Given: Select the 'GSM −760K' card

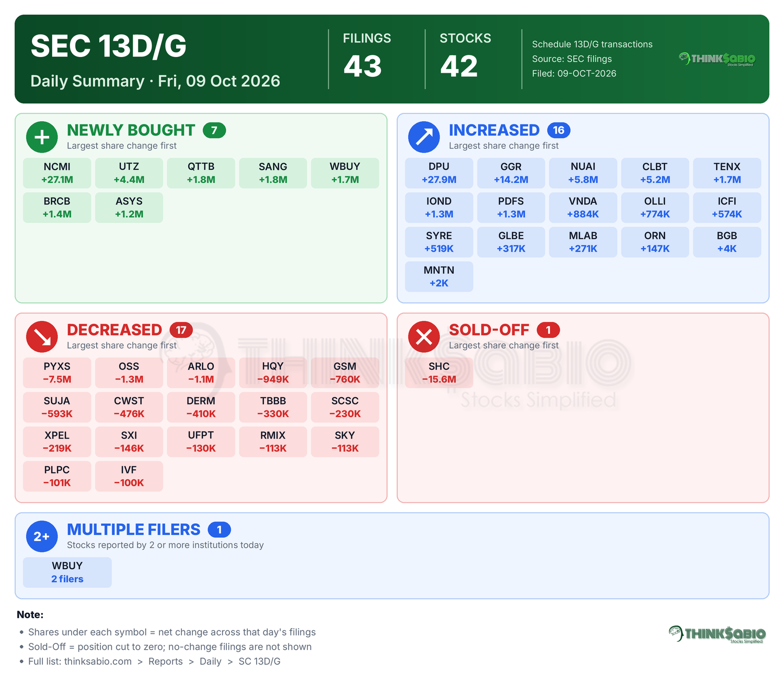Looking at the screenshot, I should [345, 373].
